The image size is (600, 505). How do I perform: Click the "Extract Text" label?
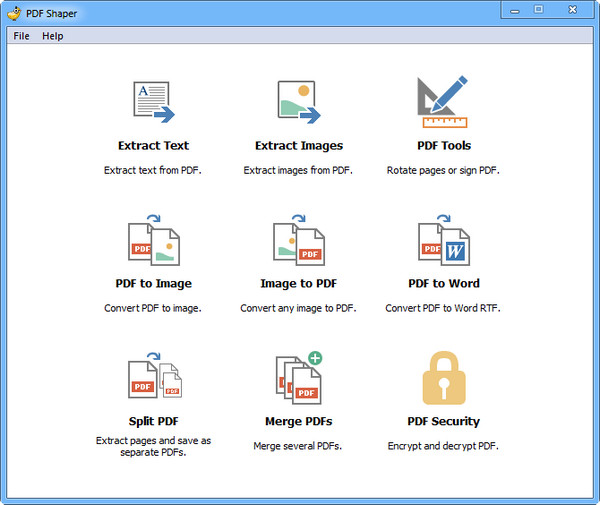[153, 146]
